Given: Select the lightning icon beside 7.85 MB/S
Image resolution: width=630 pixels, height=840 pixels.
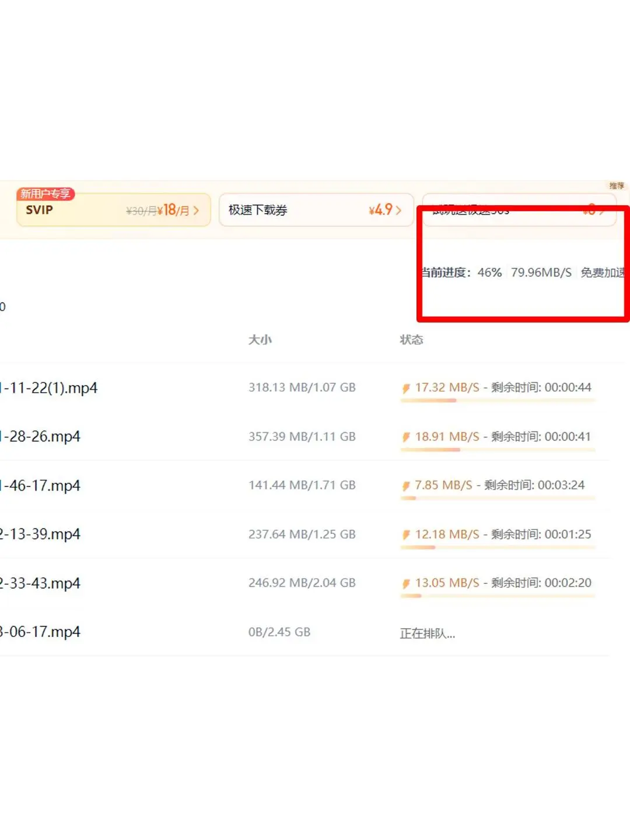Looking at the screenshot, I should [x=407, y=485].
